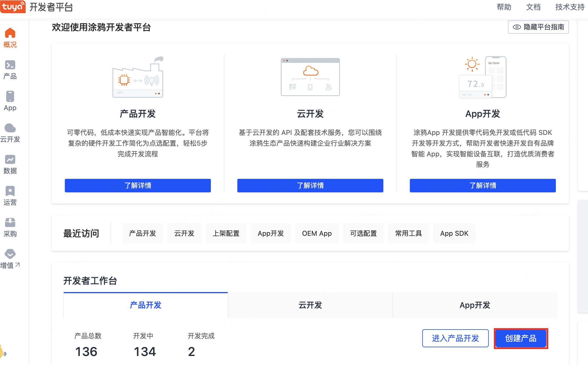
Task: Switch to 产品开发 workbench tab
Action: [146, 305]
